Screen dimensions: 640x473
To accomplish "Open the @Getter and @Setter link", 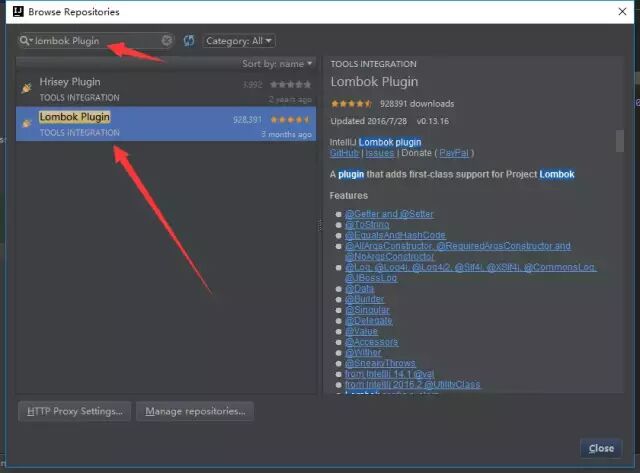I will click(389, 214).
